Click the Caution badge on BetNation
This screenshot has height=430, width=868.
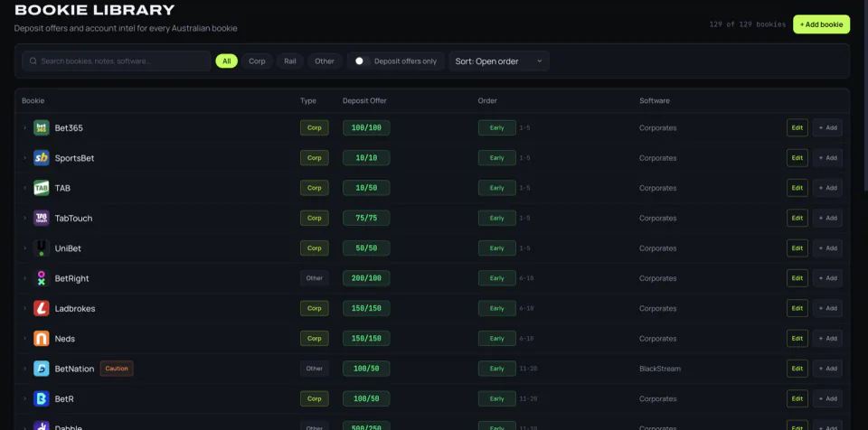[x=117, y=369]
